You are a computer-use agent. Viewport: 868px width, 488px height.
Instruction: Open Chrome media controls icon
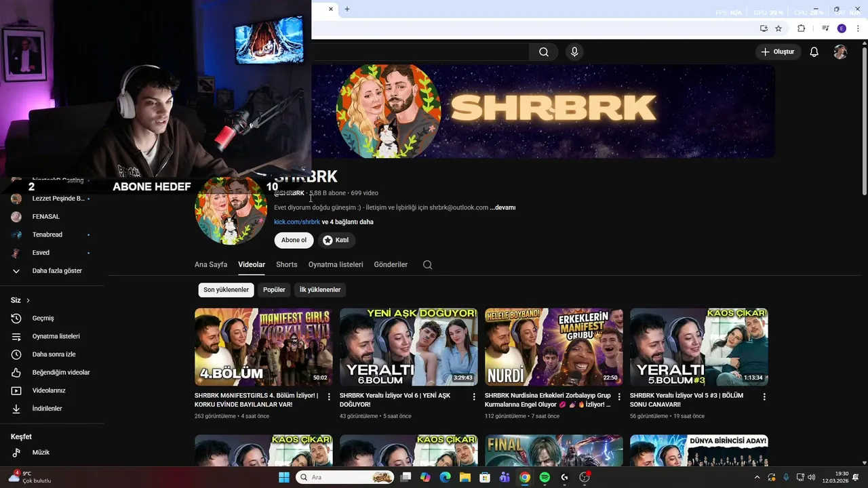point(825,28)
